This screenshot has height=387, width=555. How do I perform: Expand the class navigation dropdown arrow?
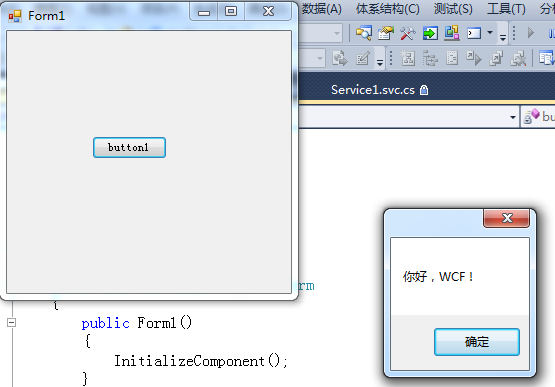click(x=513, y=117)
